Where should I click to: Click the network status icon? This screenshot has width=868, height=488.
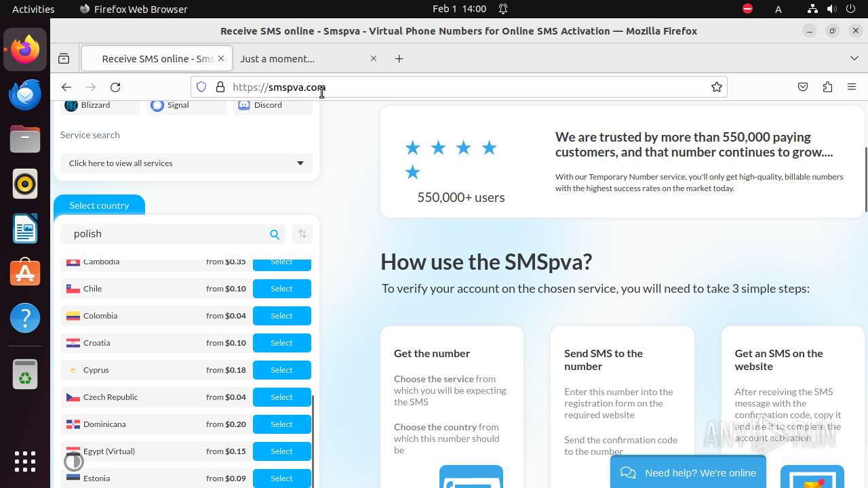(812, 9)
